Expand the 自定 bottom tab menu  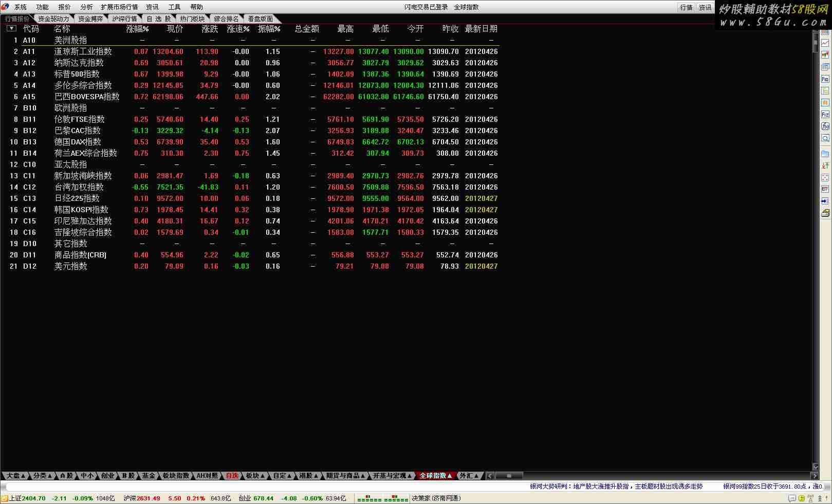pos(282,476)
